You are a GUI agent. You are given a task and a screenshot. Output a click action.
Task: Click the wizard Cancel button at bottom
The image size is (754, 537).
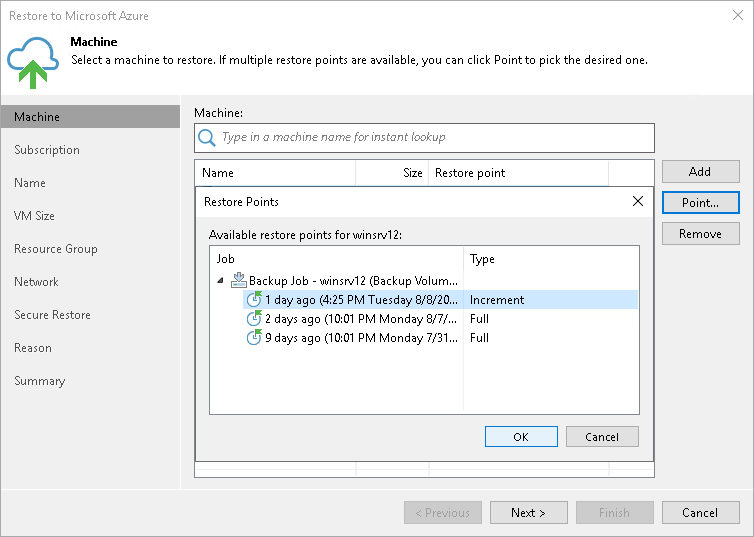click(701, 512)
